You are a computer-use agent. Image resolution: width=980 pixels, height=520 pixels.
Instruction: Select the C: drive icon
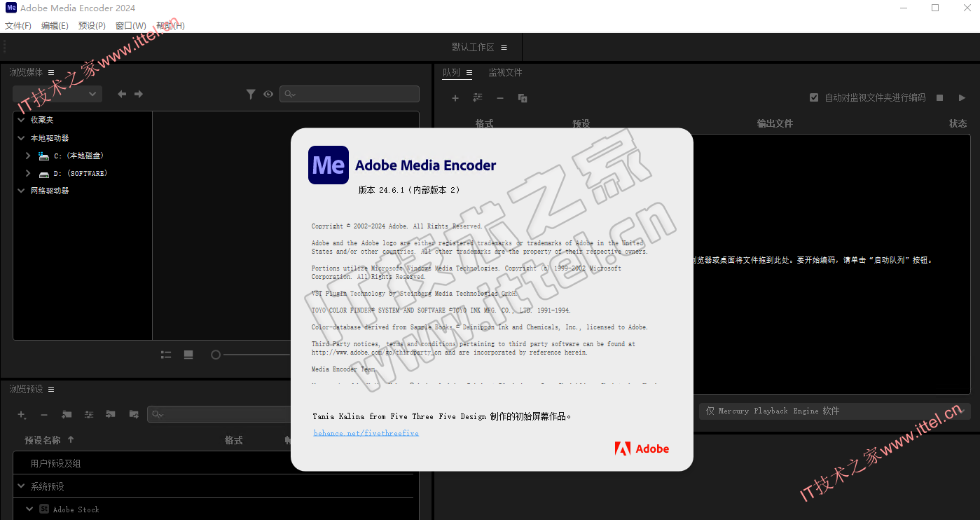click(x=44, y=156)
